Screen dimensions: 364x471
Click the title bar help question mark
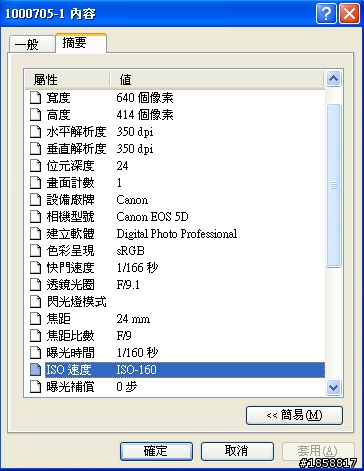(x=326, y=14)
